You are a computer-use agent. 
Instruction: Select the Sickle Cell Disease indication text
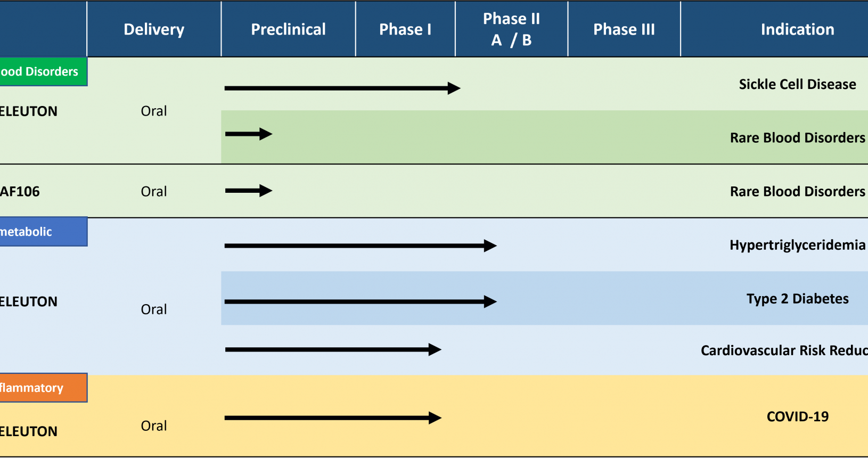(x=797, y=84)
